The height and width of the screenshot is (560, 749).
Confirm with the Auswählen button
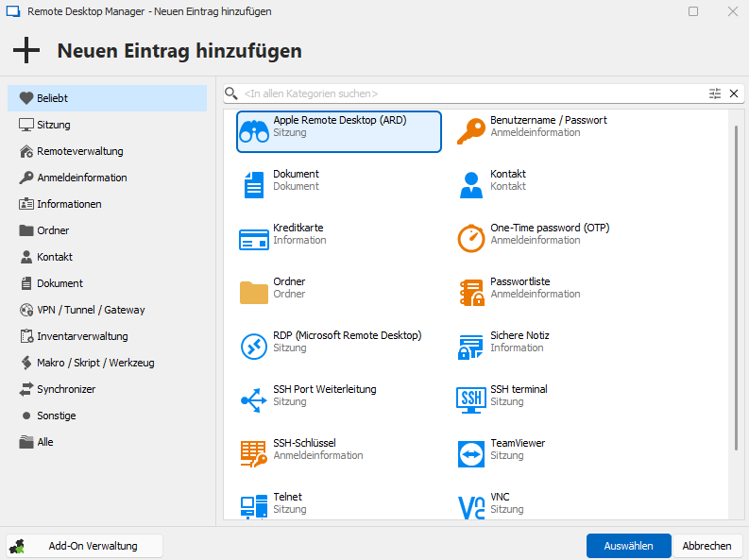tap(629, 546)
